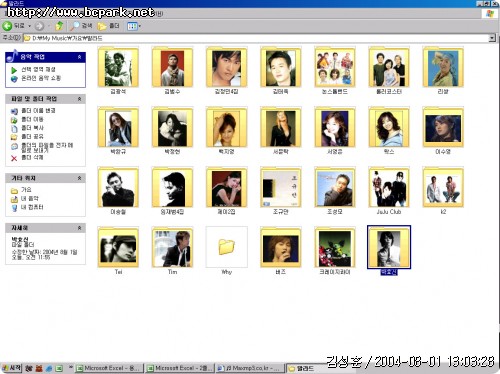500x374 pixels.
Task: Switch to Maxmp3.co.kr taskbar window
Action: point(250,368)
